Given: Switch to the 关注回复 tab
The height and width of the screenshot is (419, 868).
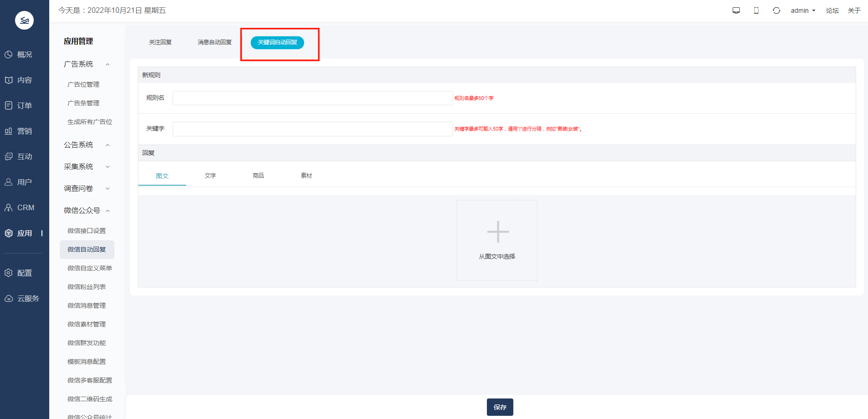Looking at the screenshot, I should pyautogui.click(x=160, y=42).
